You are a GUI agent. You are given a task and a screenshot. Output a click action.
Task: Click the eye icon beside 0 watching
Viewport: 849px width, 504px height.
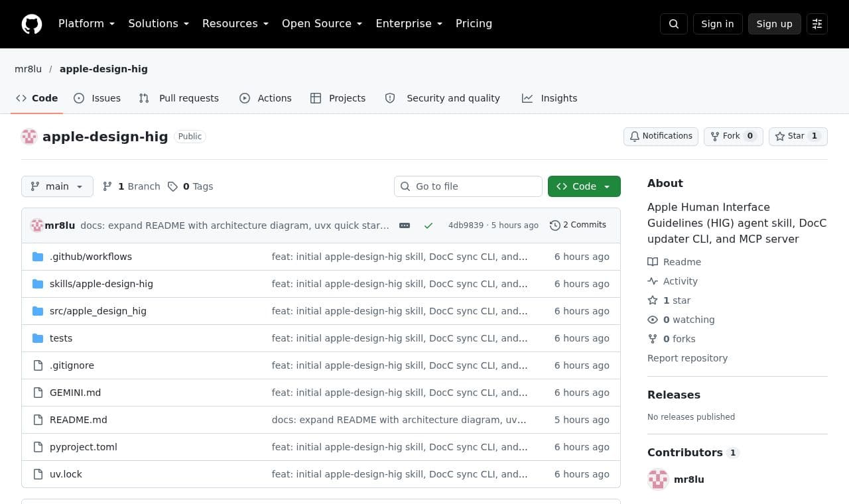pos(653,320)
